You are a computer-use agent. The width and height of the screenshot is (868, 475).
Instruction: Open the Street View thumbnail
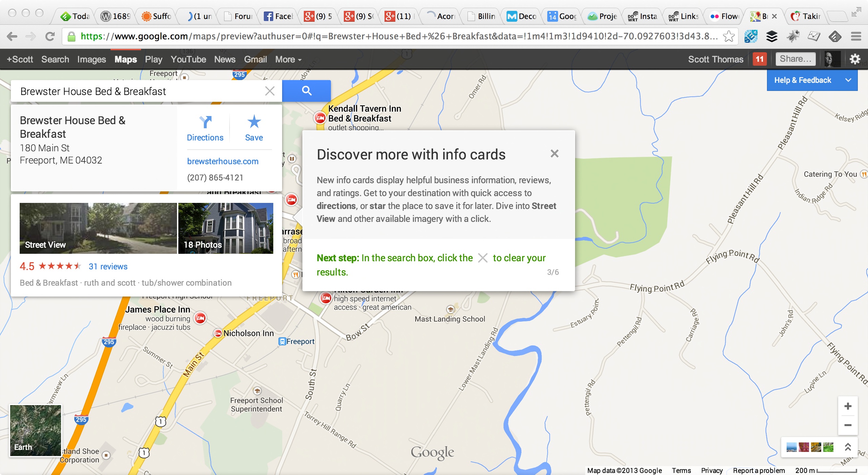pyautogui.click(x=98, y=228)
